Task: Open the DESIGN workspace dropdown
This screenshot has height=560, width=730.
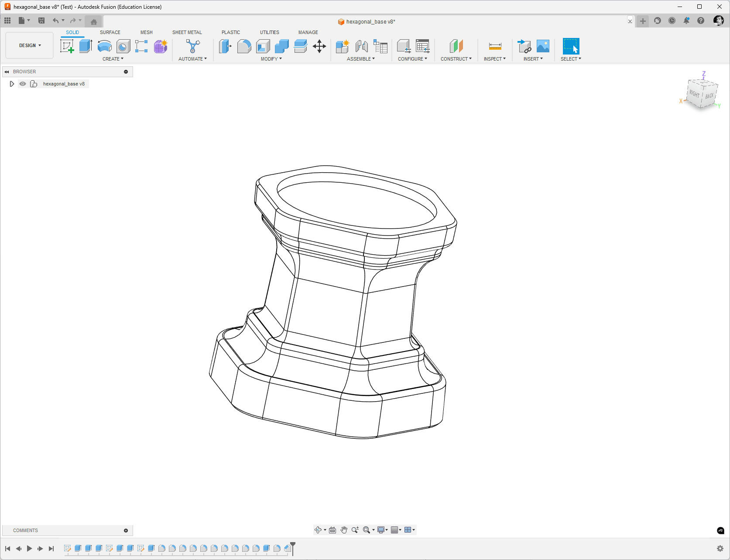Action: pos(30,45)
